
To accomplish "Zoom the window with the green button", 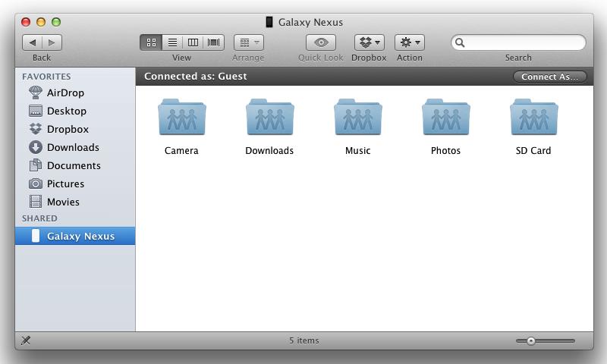I will pyautogui.click(x=56, y=22).
